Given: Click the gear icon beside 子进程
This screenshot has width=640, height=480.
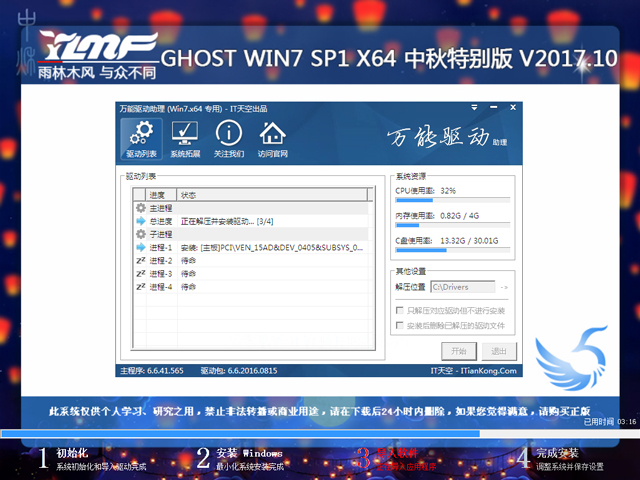Looking at the screenshot, I should [140, 234].
